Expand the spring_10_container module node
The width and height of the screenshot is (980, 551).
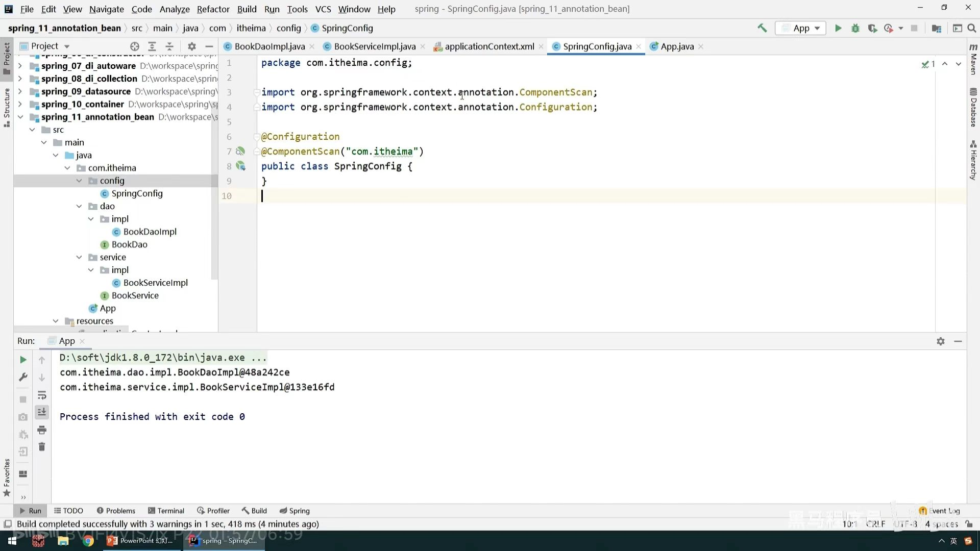pyautogui.click(x=20, y=104)
